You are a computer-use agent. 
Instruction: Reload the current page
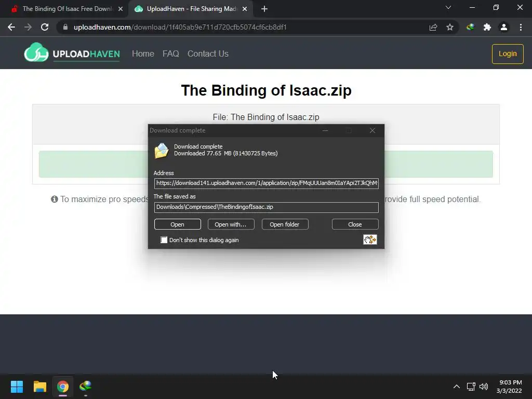(x=45, y=27)
